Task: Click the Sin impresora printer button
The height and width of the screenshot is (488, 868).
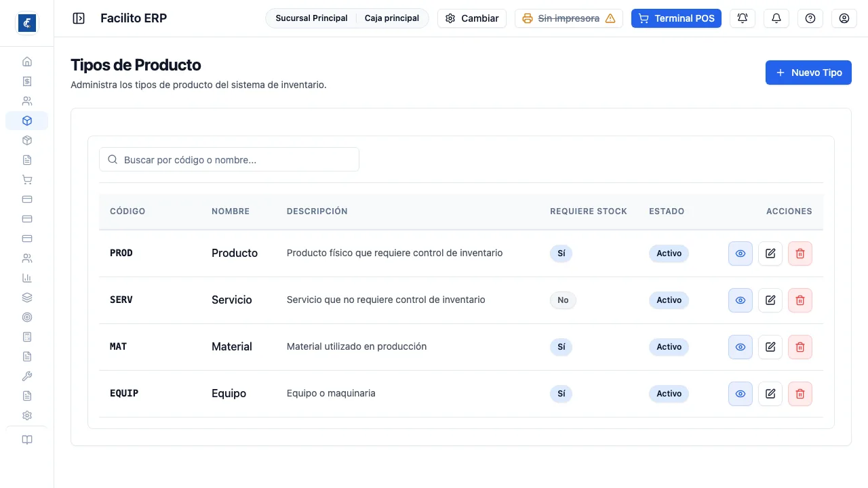Action: click(569, 18)
